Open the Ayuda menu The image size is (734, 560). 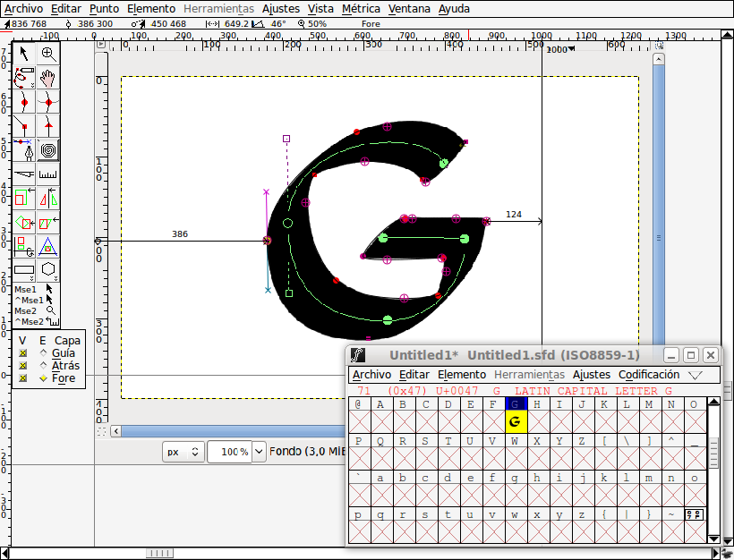(454, 9)
